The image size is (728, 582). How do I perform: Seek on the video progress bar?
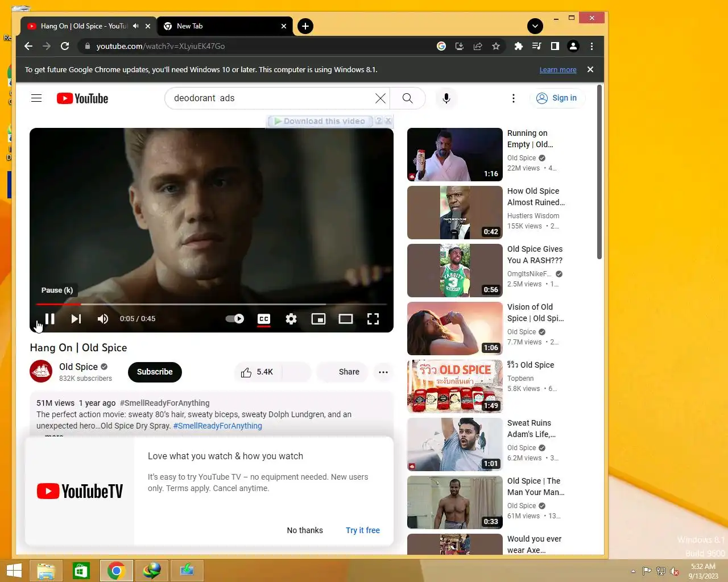tap(212, 304)
